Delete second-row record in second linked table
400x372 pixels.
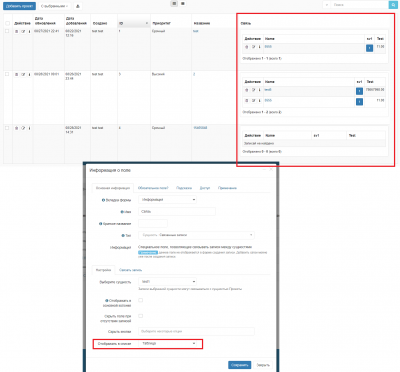pyautogui.click(x=247, y=100)
